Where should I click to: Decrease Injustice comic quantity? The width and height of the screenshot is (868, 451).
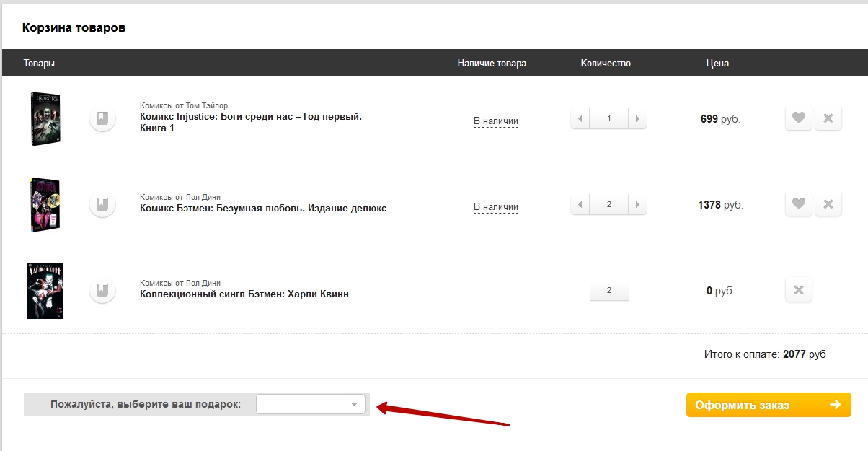580,118
